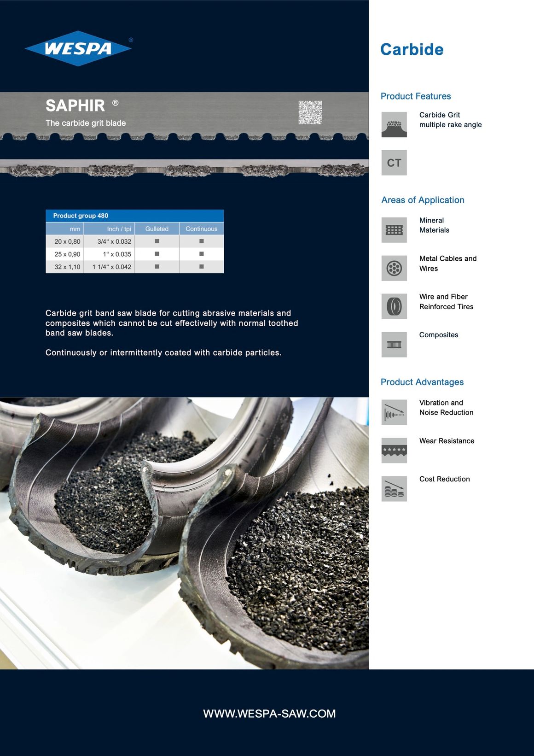The height and width of the screenshot is (756, 534).
Task: Click the 20 x 0,80 cell
Action: [65, 241]
